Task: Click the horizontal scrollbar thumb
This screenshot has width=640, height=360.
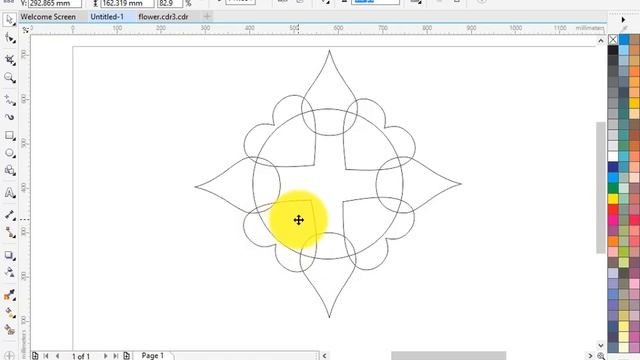Action: (449, 356)
